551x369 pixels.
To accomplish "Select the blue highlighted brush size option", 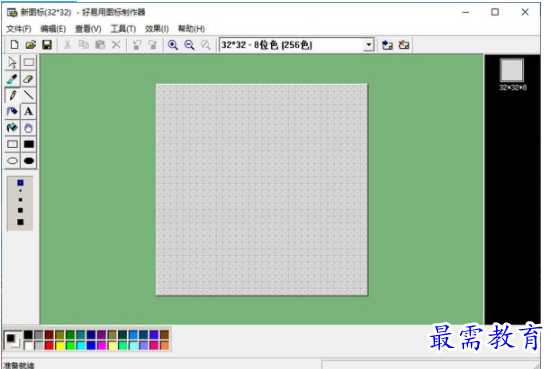I will [x=20, y=183].
